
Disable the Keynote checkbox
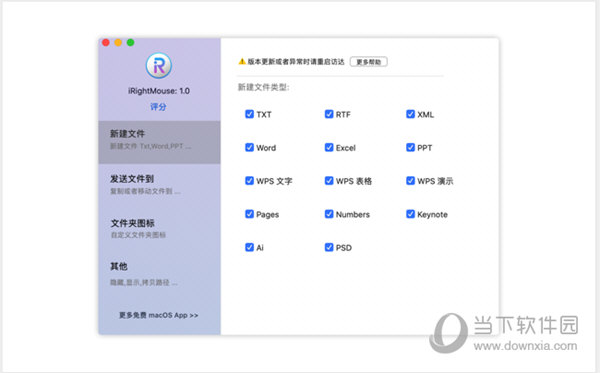(x=410, y=214)
